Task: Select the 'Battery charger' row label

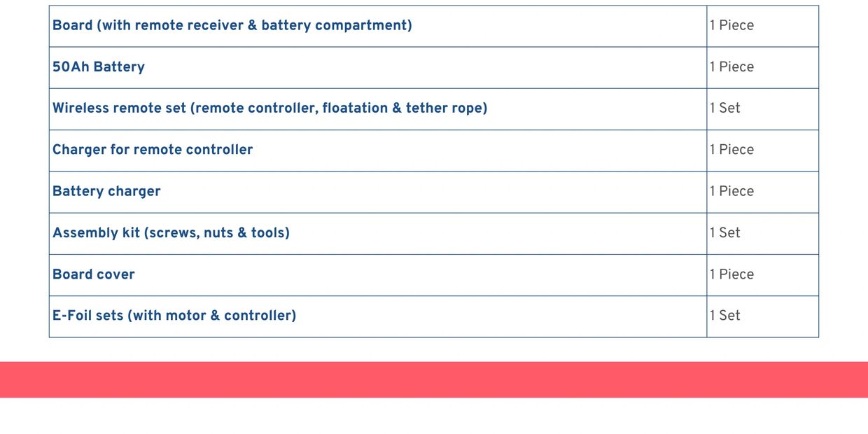Action: pyautogui.click(x=106, y=191)
